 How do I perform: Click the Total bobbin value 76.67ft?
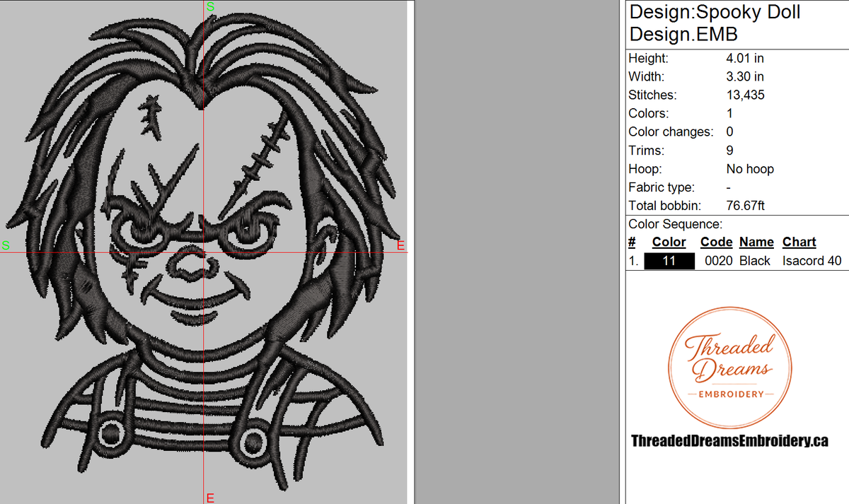[x=746, y=206]
